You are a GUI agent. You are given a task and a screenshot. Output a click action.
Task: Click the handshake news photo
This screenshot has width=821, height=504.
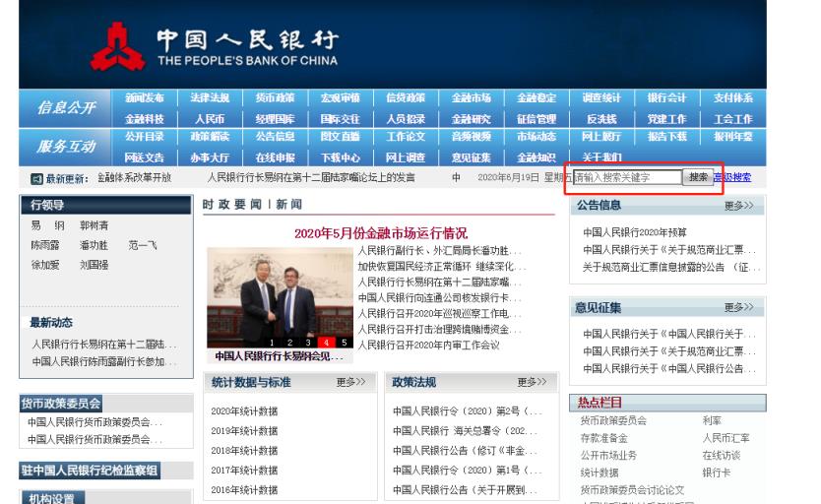[x=281, y=297]
